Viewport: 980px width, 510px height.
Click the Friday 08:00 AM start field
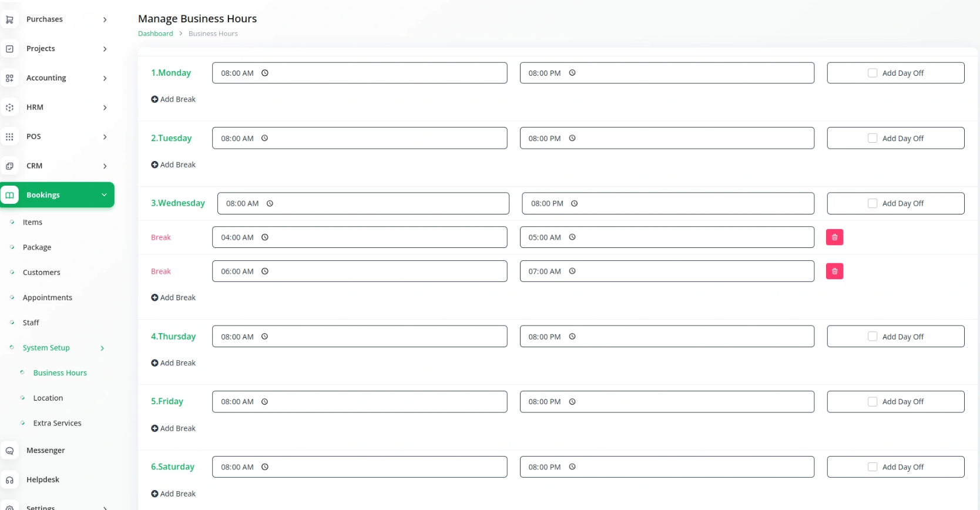coord(360,402)
